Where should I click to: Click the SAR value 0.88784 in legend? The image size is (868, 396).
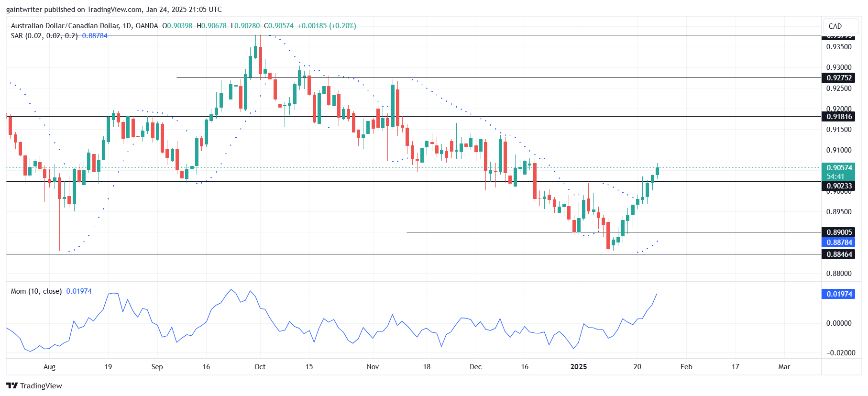pyautogui.click(x=95, y=36)
